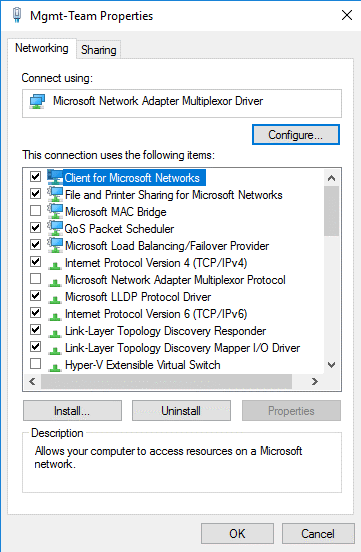Click the horizontal scroll-right arrow
This screenshot has width=361, height=552.
[315, 381]
